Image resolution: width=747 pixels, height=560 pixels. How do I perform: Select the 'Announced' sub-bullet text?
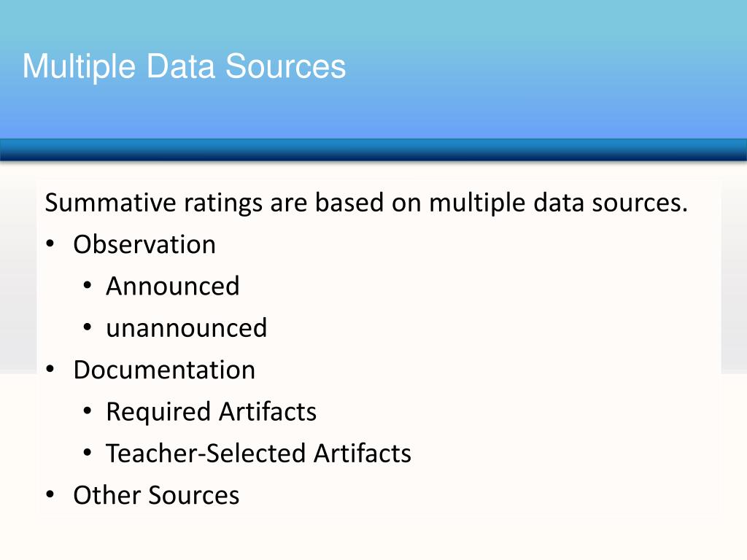click(173, 286)
